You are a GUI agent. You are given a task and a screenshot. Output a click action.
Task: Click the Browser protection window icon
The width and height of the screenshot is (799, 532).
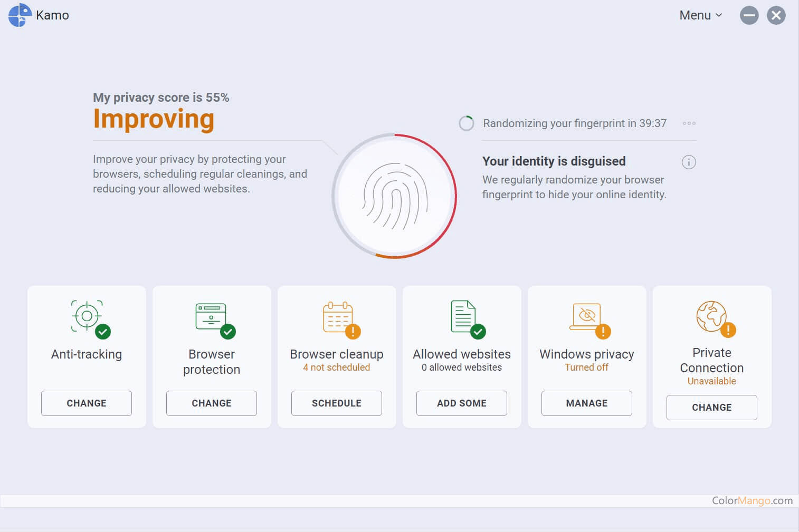(211, 316)
